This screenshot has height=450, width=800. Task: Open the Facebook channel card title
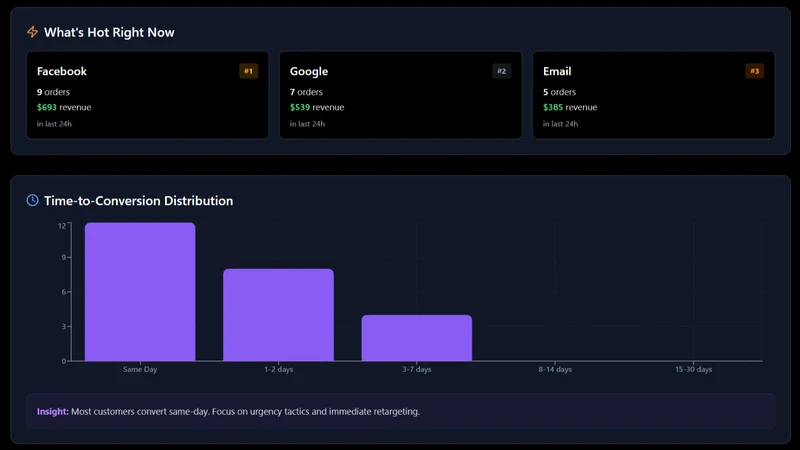[62, 71]
